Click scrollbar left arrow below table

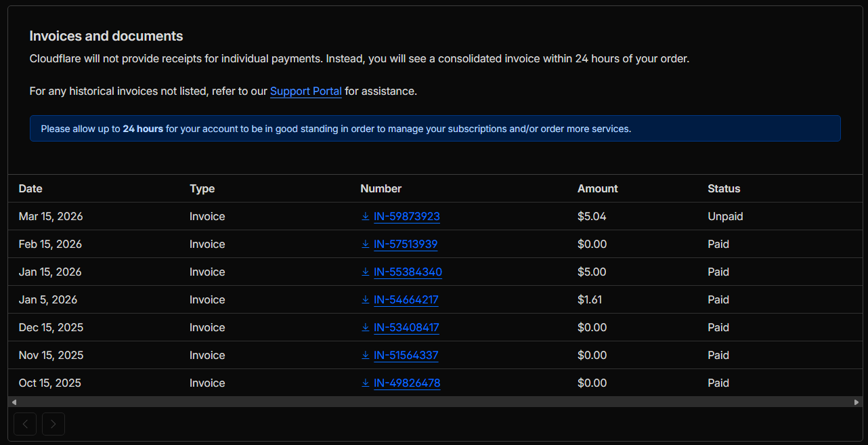14,402
